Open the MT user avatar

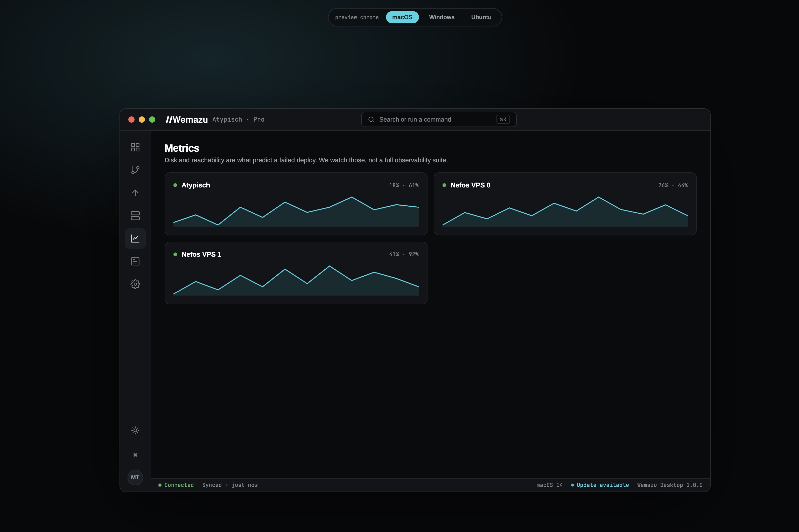pyautogui.click(x=135, y=477)
